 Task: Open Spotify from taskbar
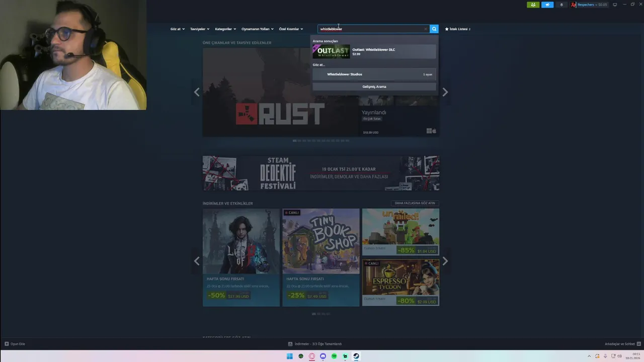334,356
